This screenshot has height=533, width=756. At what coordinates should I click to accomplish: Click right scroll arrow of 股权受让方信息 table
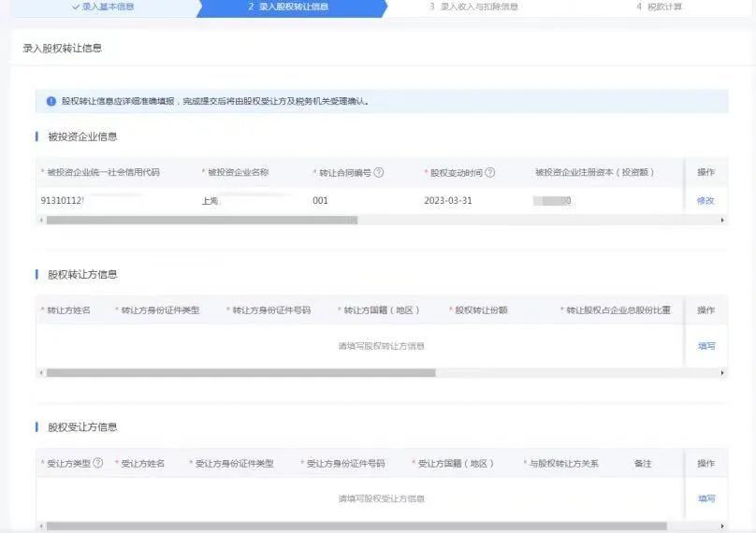pyautogui.click(x=721, y=526)
